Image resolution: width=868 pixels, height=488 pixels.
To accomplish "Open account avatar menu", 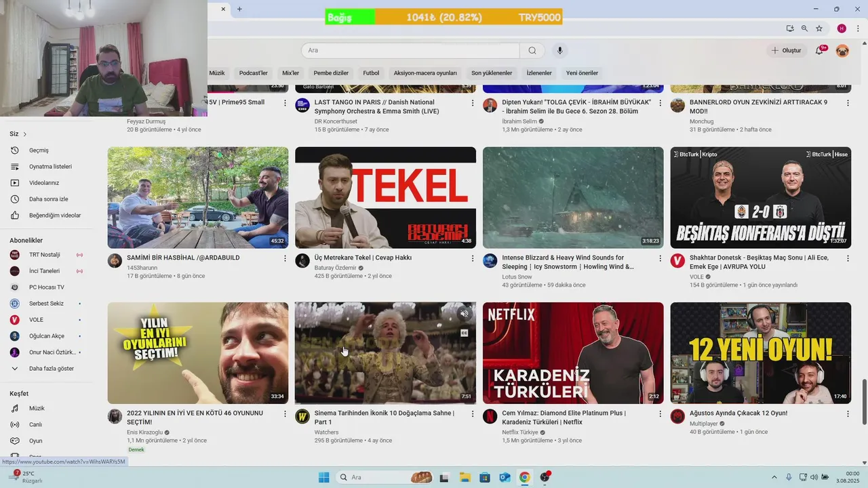I will (842, 50).
